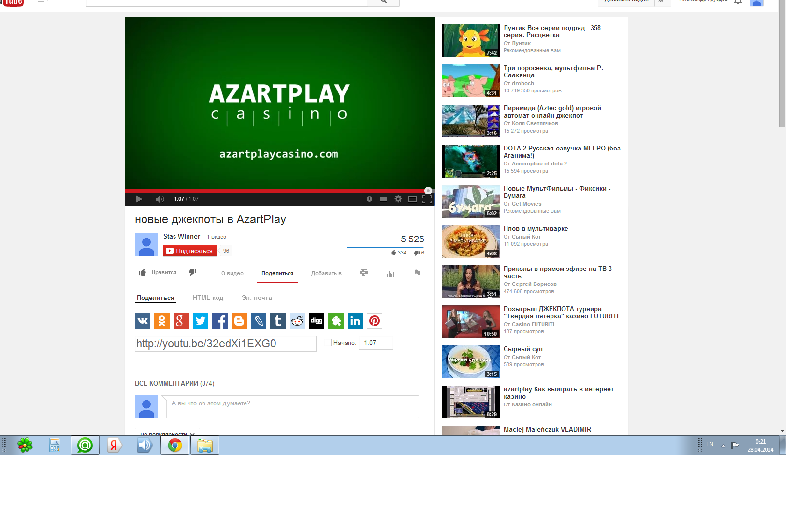This screenshot has width=812, height=508.
Task: Open ICQ from the taskbar
Action: click(x=25, y=445)
